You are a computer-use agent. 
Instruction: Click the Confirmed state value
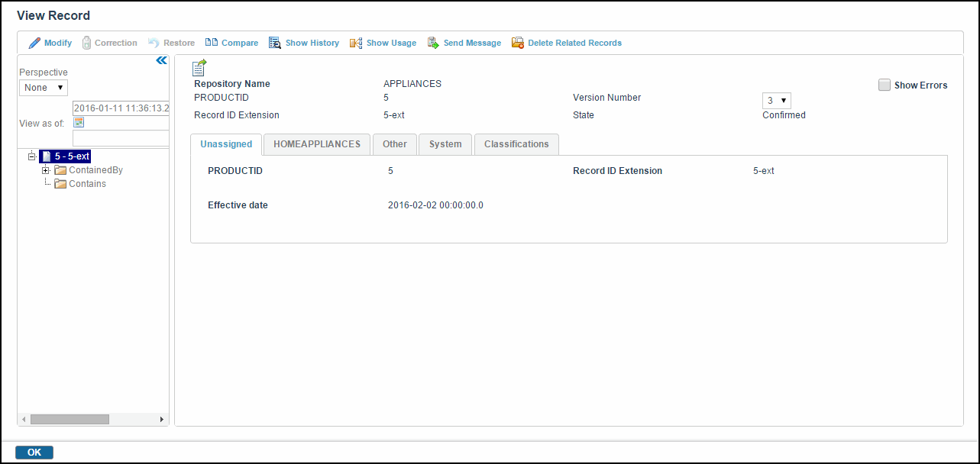pos(784,115)
